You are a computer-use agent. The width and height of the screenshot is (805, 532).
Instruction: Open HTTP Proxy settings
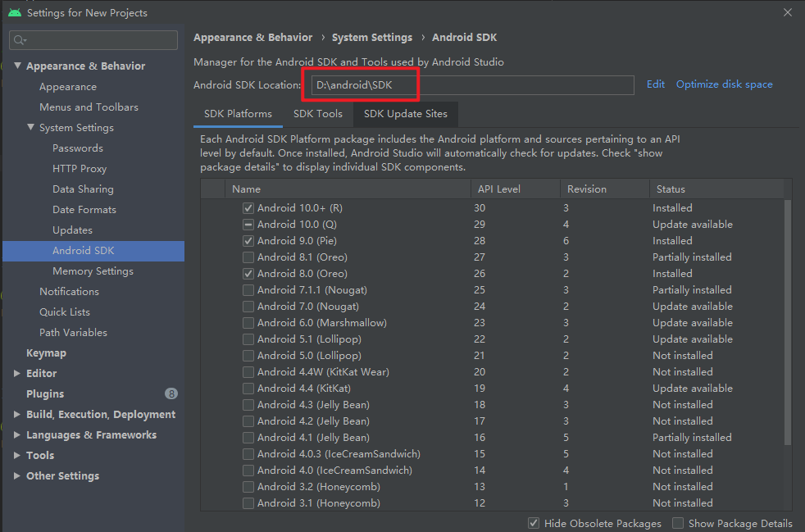click(80, 169)
